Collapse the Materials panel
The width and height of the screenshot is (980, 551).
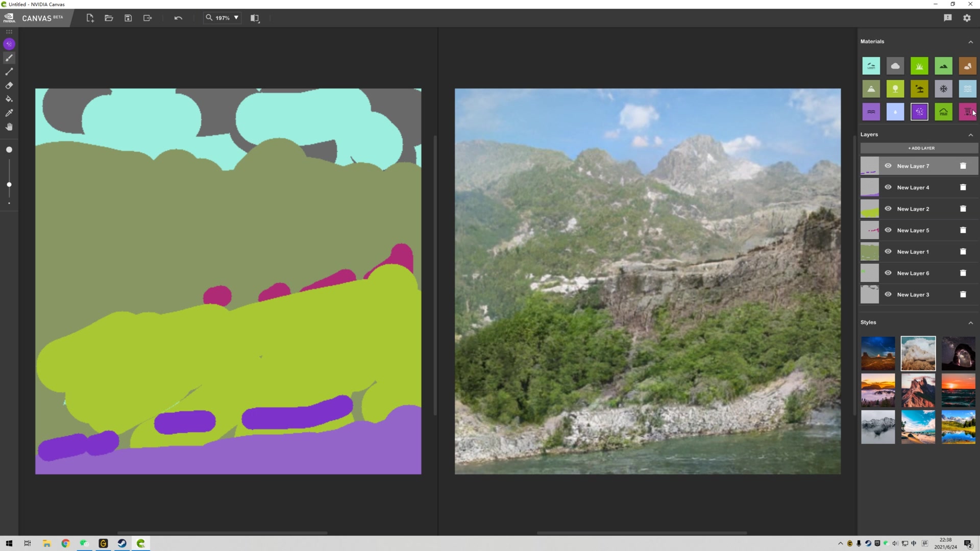(x=970, y=41)
